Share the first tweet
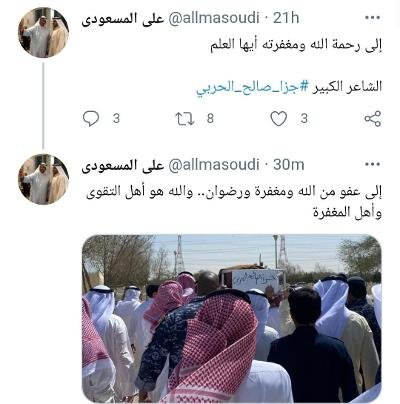Screen dimensions: 400x404 [x=372, y=119]
